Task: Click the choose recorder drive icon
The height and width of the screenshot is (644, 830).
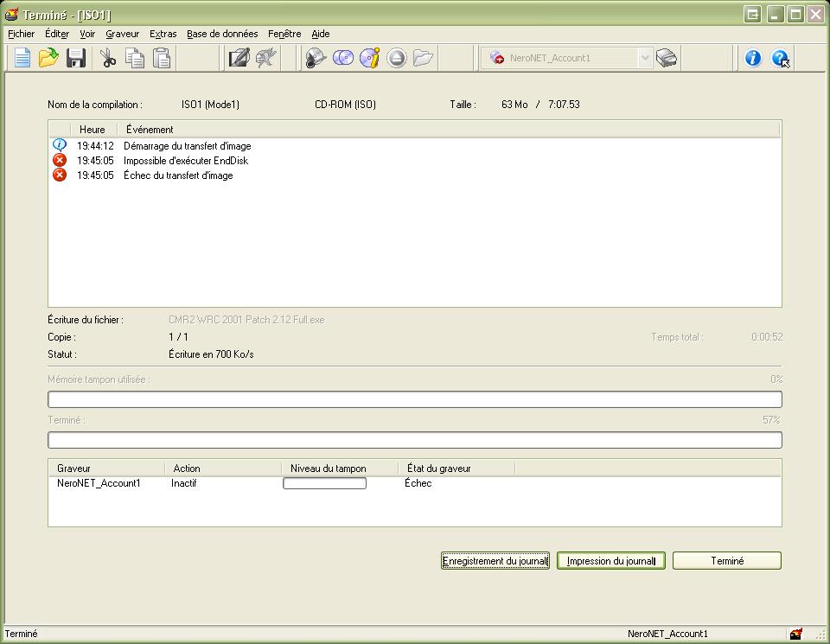Action: coord(667,58)
